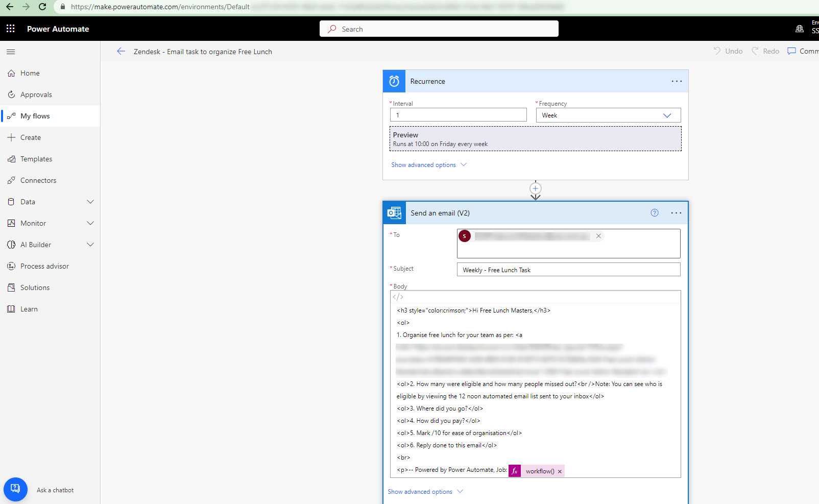Click the Interval input field
The height and width of the screenshot is (504, 819).
coord(458,115)
